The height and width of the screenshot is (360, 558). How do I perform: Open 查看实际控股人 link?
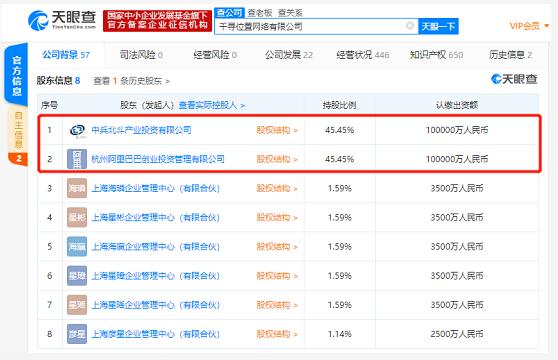click(x=211, y=105)
